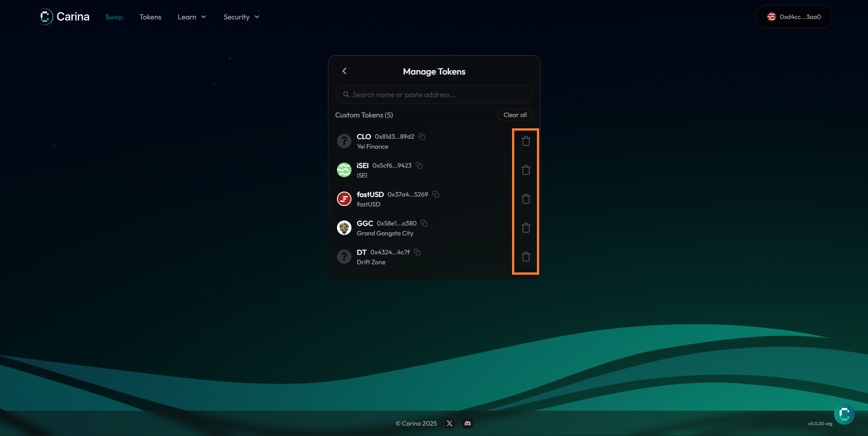
Task: Remove the iSEI token with trash icon
Action: click(x=526, y=170)
